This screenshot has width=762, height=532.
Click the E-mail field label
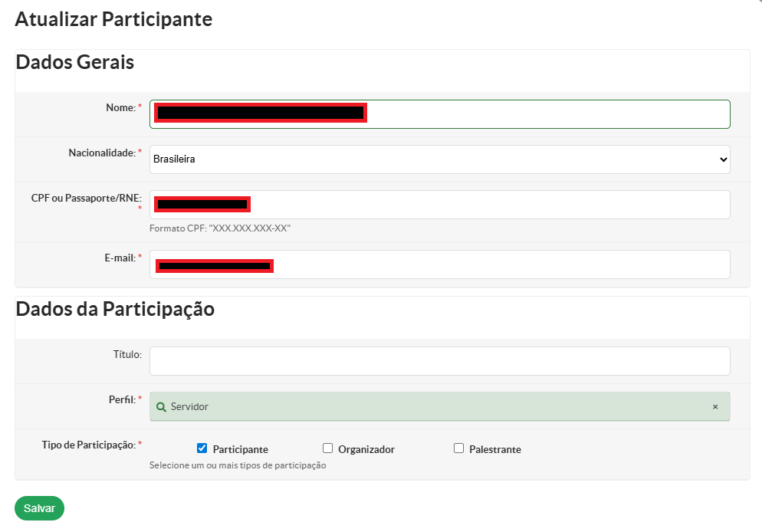pos(120,258)
